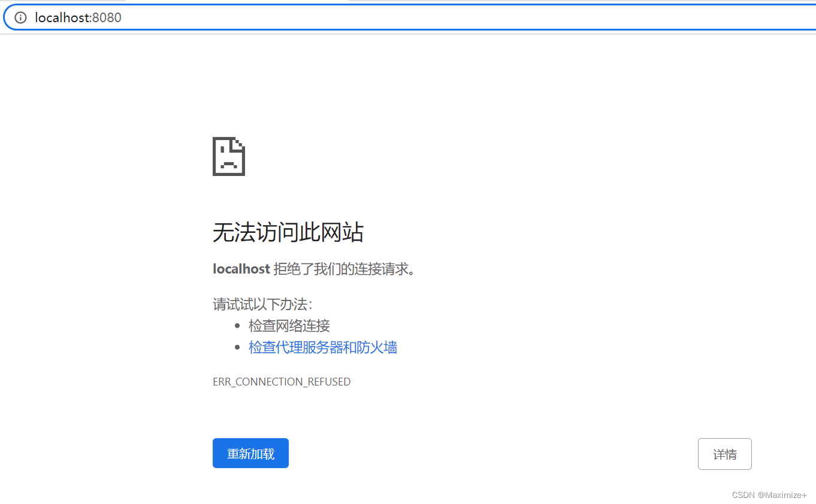816x504 pixels.
Task: Open the 详情 details button
Action: coord(724,454)
